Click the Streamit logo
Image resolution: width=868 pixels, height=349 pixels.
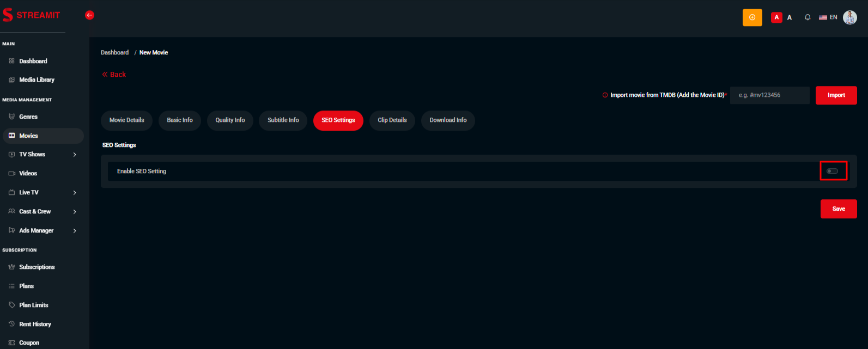32,15
